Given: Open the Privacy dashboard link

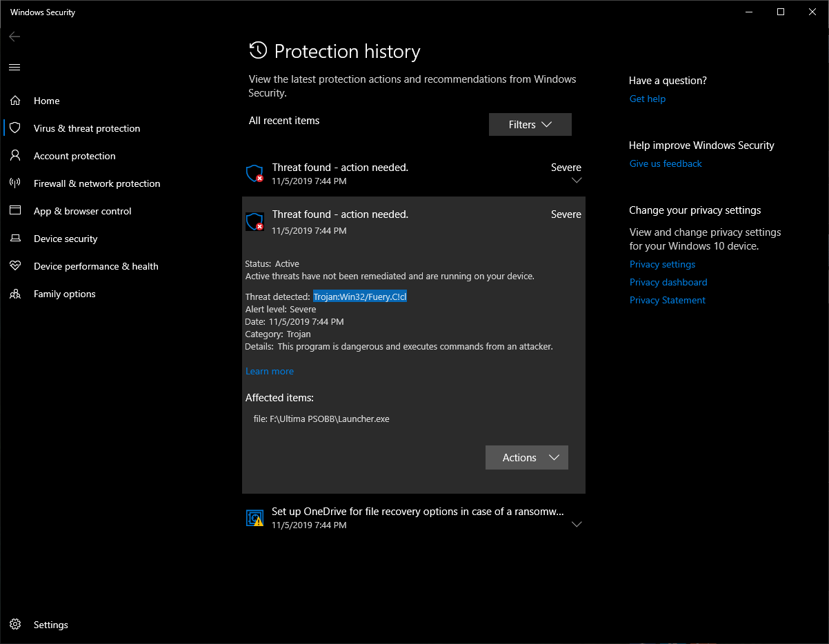Looking at the screenshot, I should 668,282.
